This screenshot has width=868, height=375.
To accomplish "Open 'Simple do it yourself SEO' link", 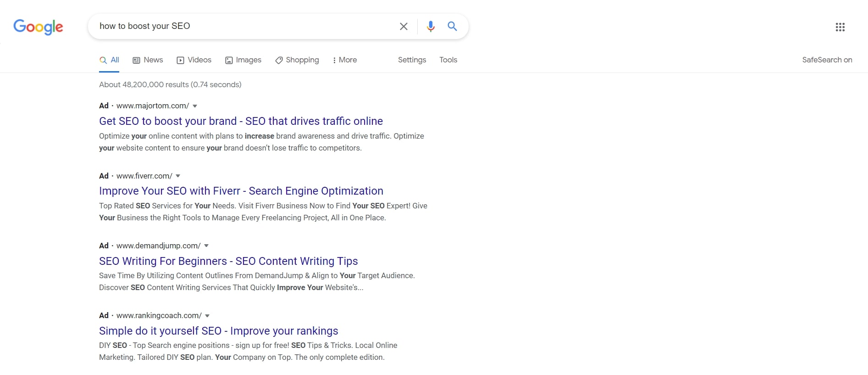I will click(219, 331).
